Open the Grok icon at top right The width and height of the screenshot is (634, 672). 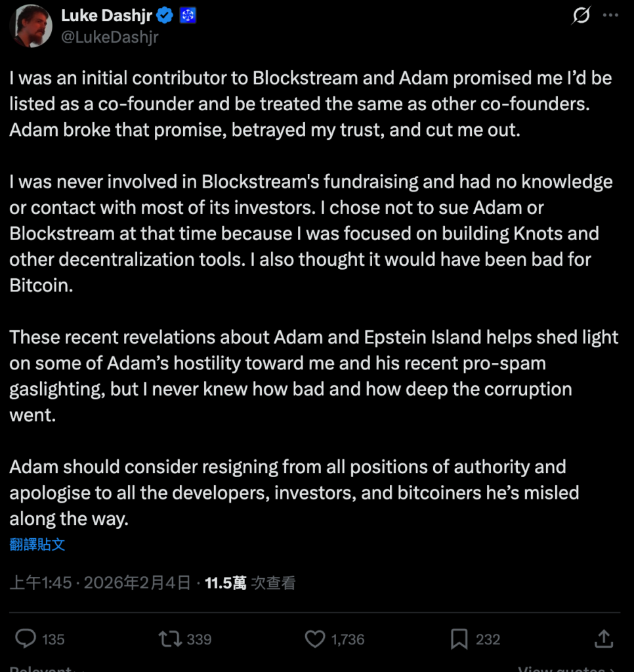(581, 15)
